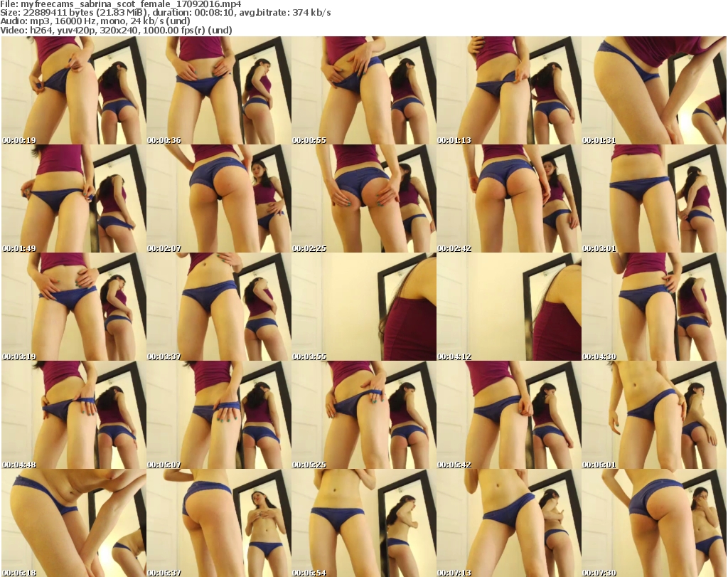
Task: Select the frame at 00:02:42
Action: click(x=508, y=198)
